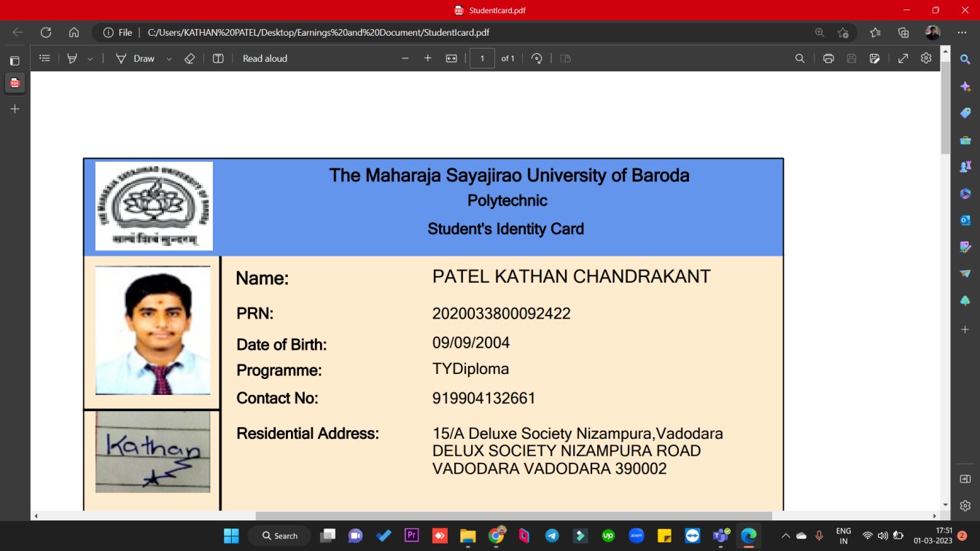Show the PDF table of contents
This screenshot has height=551, width=980.
(44, 58)
